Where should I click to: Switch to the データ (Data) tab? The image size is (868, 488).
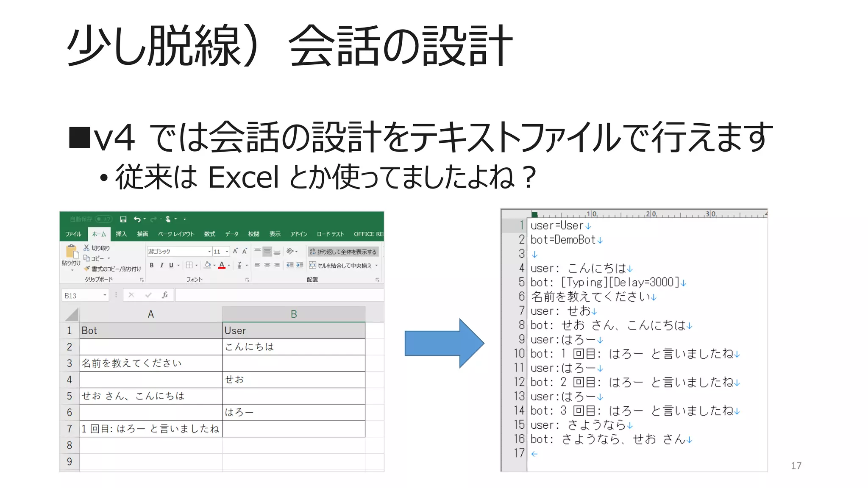tap(232, 234)
